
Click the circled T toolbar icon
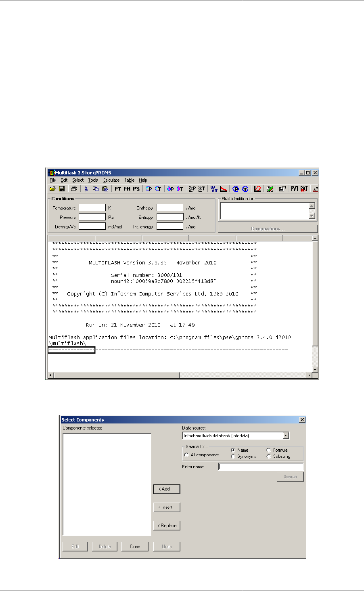coord(245,189)
